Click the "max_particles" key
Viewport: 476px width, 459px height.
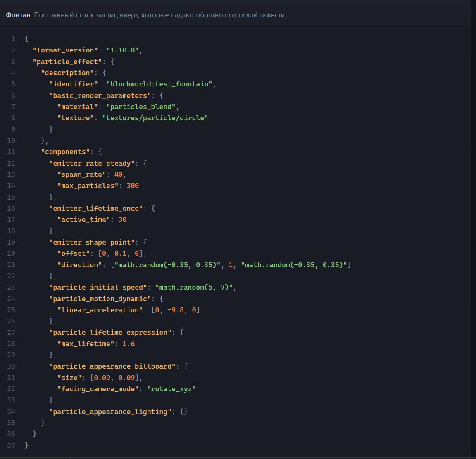tap(88, 186)
